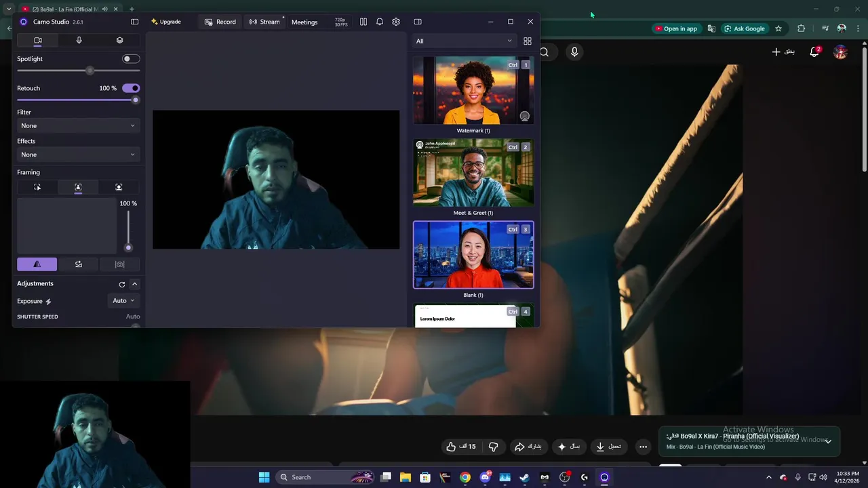Open YouTube more actions ellipsis

[x=643, y=447]
